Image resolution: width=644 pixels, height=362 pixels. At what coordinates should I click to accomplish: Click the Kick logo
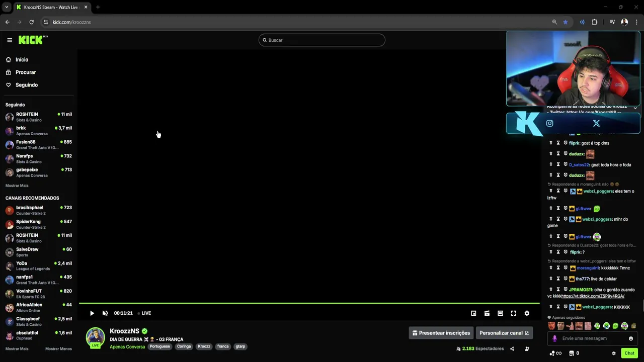pos(33,40)
